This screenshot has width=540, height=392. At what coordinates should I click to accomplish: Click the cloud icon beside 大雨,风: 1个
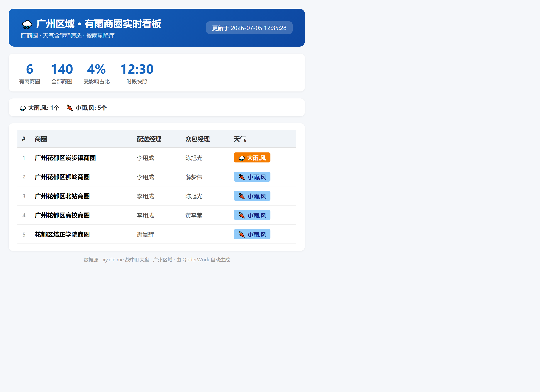[x=23, y=108]
